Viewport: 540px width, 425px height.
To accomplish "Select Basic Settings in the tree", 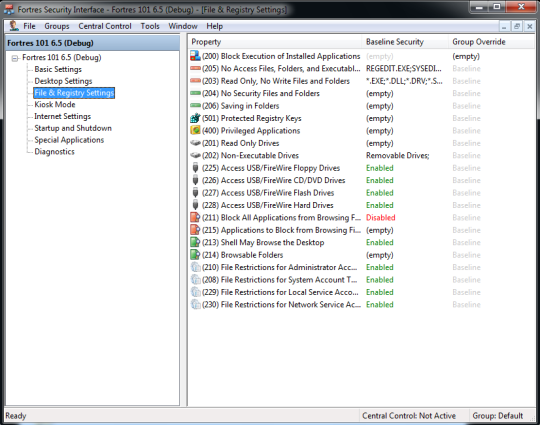I will [58, 69].
